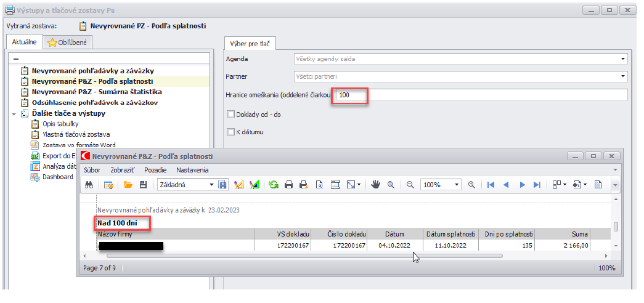Tick the 'K dátumu' checkbox

pos(231,131)
